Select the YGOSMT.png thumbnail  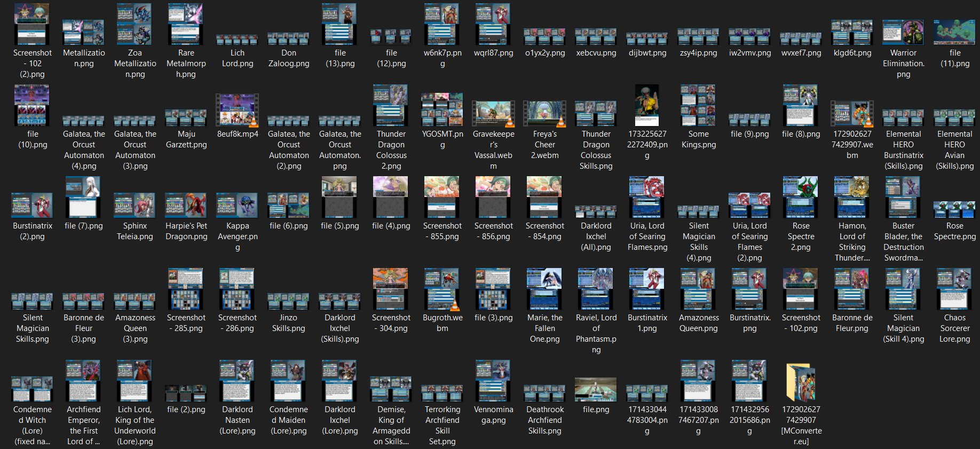coord(442,109)
